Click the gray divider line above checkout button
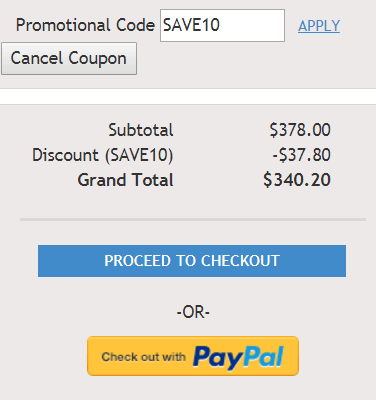Image resolution: width=376 pixels, height=400 pixels. click(193, 220)
